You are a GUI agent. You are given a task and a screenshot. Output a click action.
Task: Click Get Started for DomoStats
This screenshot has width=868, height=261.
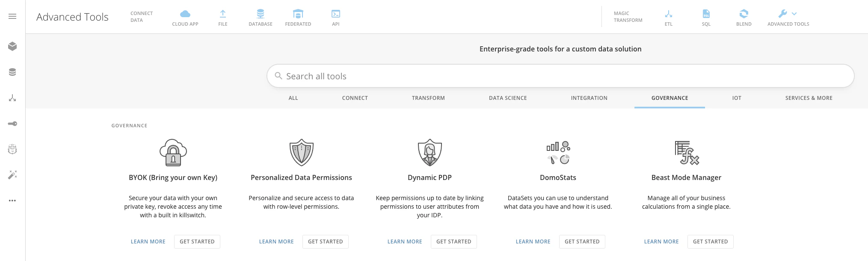[x=582, y=242]
